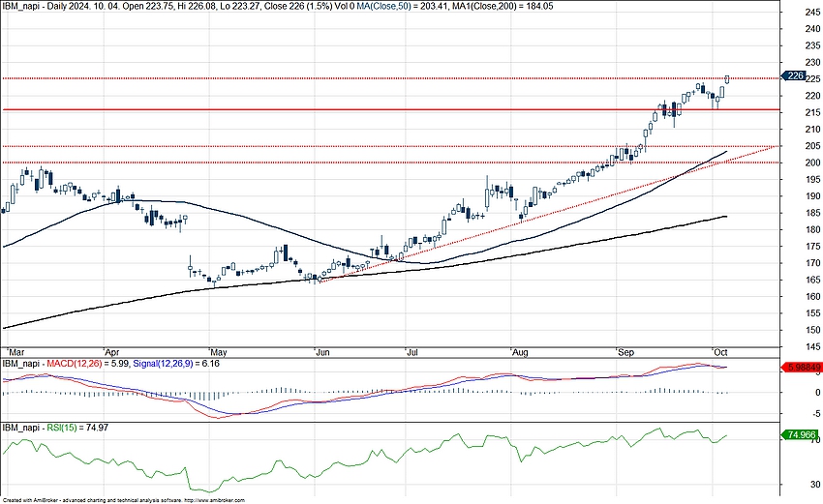Screen dimensions: 823x504
Task: Click the red MACD value tag 5.98849
Action: click(x=802, y=368)
